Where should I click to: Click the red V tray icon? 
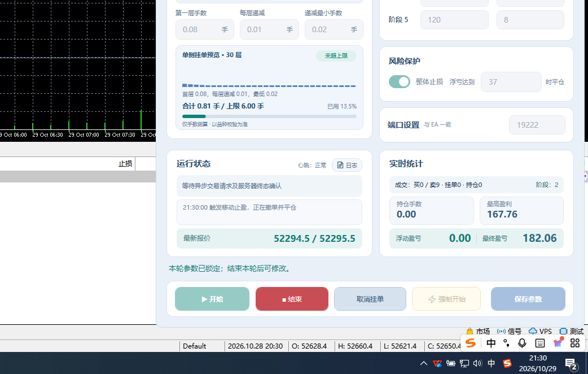click(437, 363)
